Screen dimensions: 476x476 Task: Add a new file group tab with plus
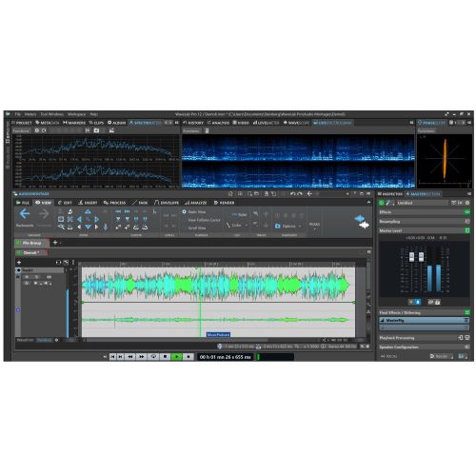pyautogui.click(x=55, y=243)
